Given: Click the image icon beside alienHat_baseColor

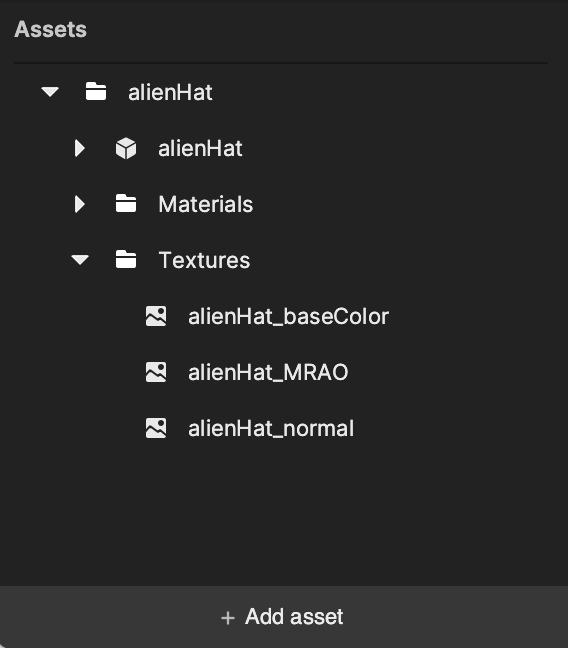Looking at the screenshot, I should [156, 316].
